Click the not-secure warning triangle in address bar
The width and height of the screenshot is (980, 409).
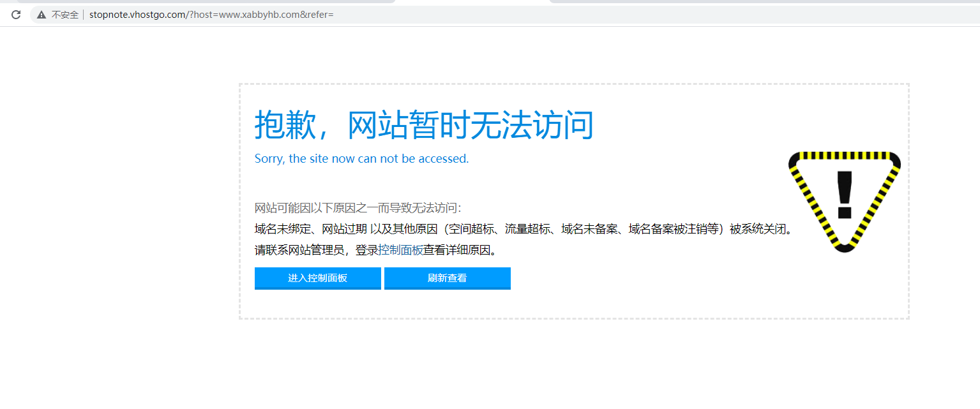pos(41,15)
